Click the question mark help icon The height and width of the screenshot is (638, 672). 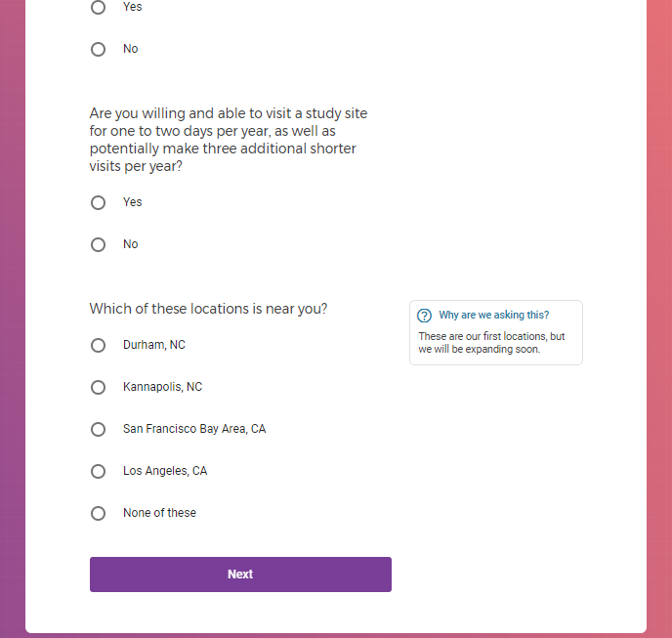point(424,316)
